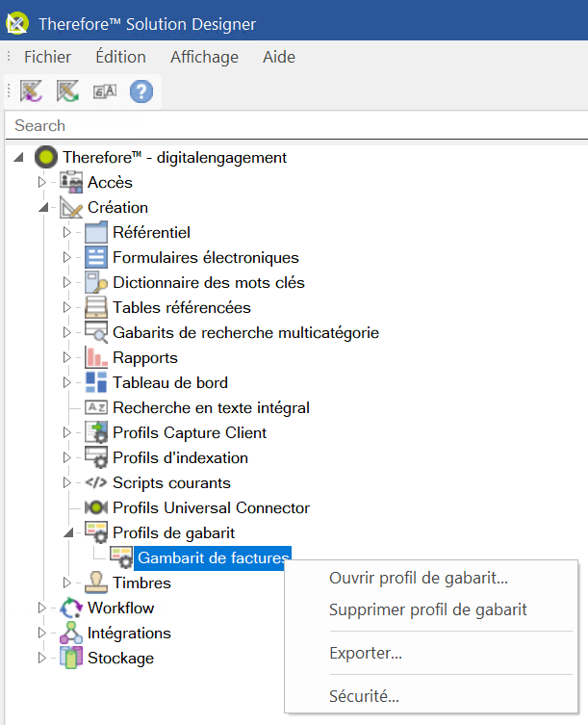Expand the Accès node

[42, 183]
